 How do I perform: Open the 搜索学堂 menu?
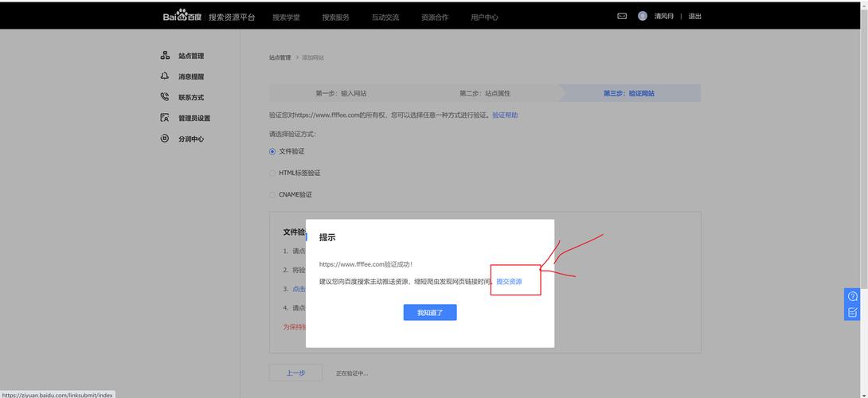(286, 18)
